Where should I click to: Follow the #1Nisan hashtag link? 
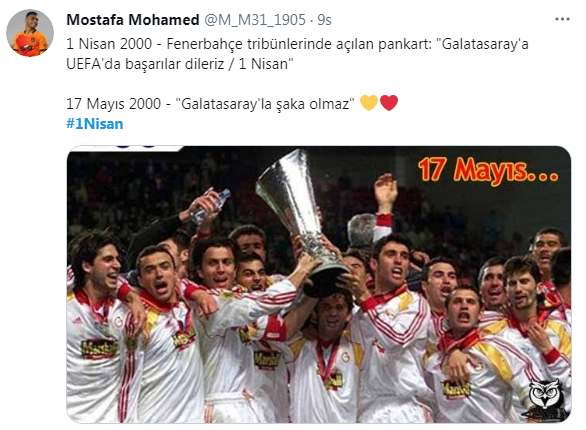tap(95, 124)
